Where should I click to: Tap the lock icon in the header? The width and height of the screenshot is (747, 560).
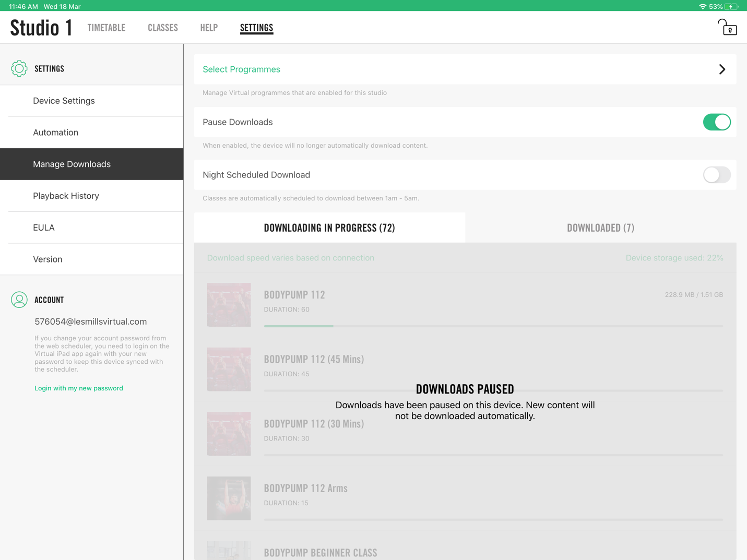click(727, 27)
